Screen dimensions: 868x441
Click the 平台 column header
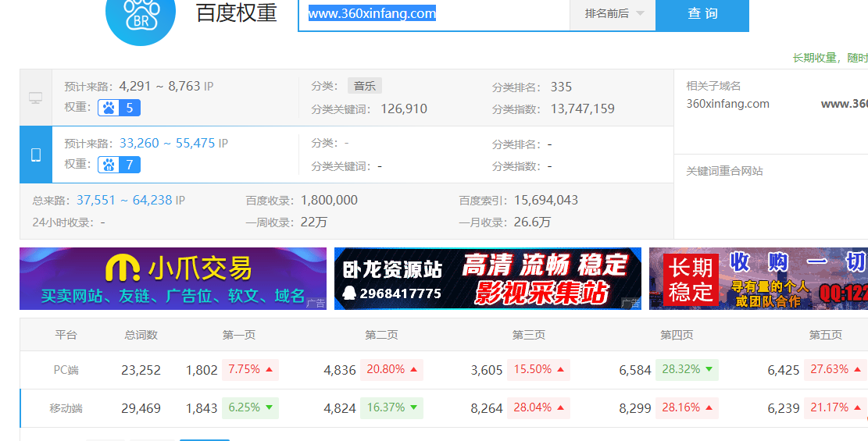66,335
